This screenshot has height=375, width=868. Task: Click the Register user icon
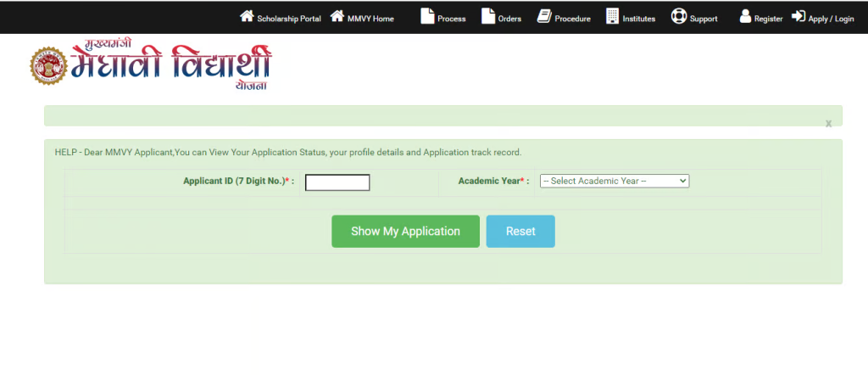(745, 17)
